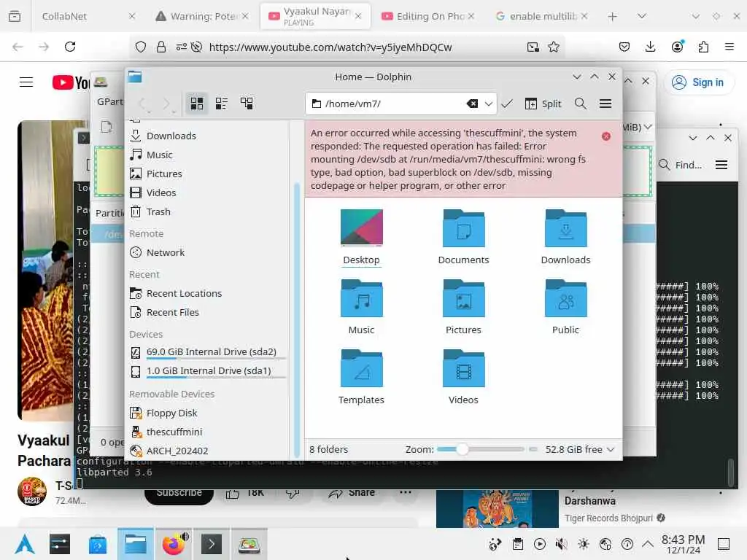Open the YouTube guide hamburger menu
The height and width of the screenshot is (560, 747).
[x=26, y=82]
